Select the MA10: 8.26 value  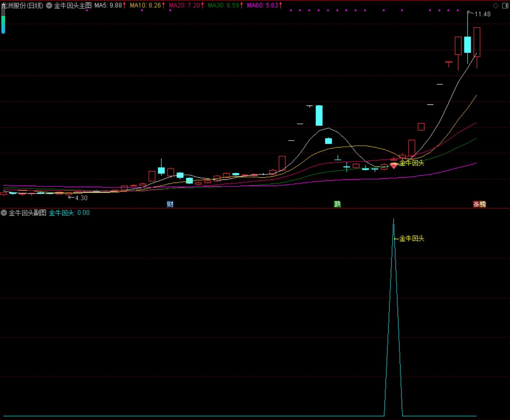tap(145, 6)
